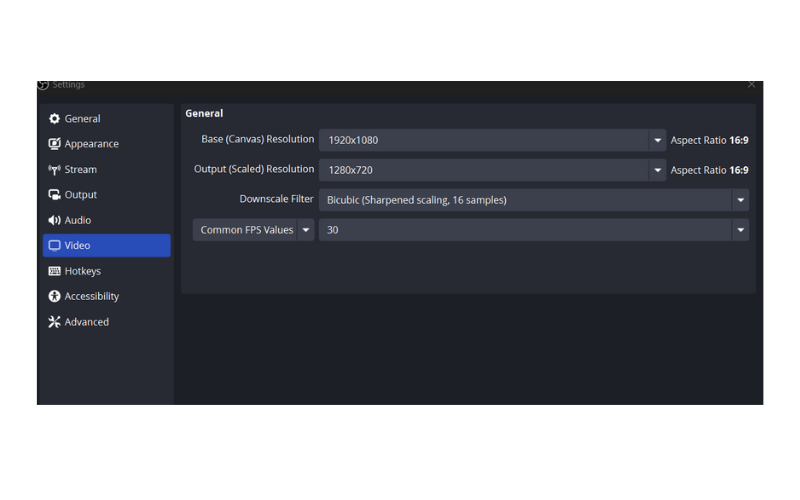Click the 1280x720 output resolution field
Viewport: 800px width, 500px height.
click(484, 171)
